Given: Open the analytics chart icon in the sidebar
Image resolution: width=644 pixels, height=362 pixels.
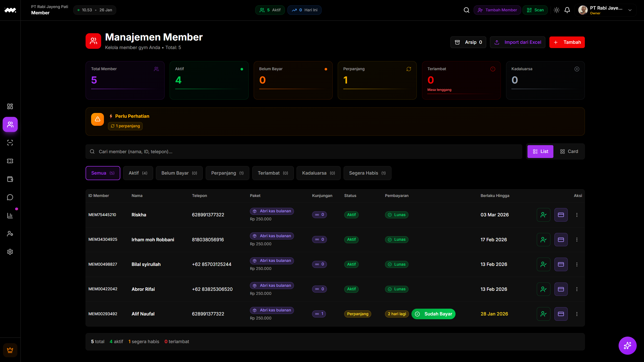Looking at the screenshot, I should pos(10,215).
